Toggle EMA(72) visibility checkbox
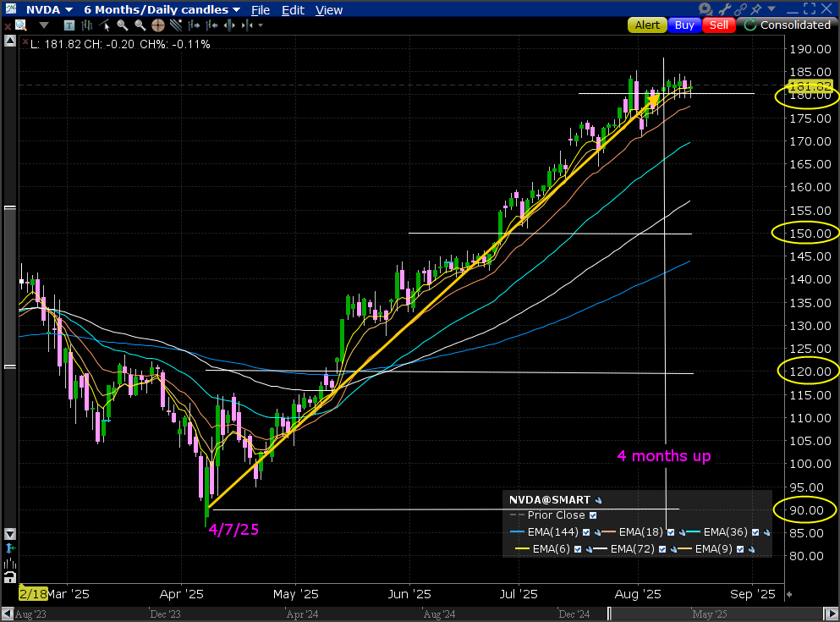The width and height of the screenshot is (840, 622). point(662,549)
